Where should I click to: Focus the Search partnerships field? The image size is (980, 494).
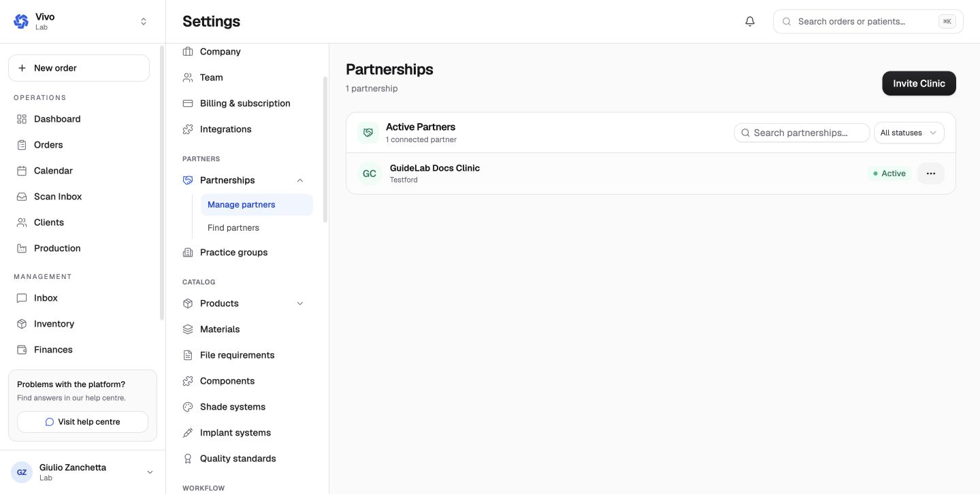pyautogui.click(x=802, y=133)
